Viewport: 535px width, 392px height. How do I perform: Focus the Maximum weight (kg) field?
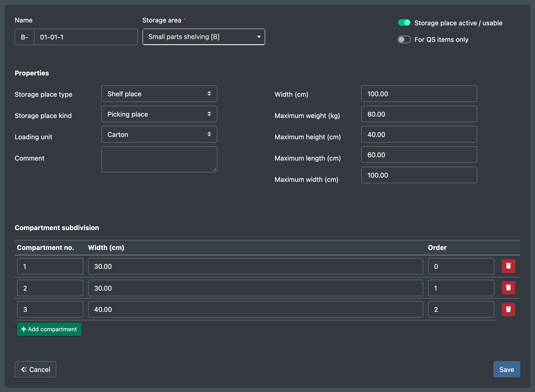(419, 114)
